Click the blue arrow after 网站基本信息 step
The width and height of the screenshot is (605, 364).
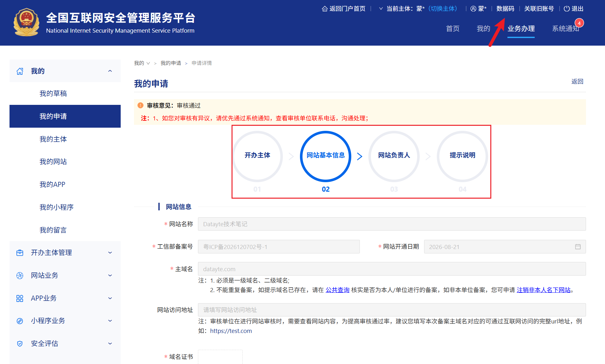pos(360,156)
